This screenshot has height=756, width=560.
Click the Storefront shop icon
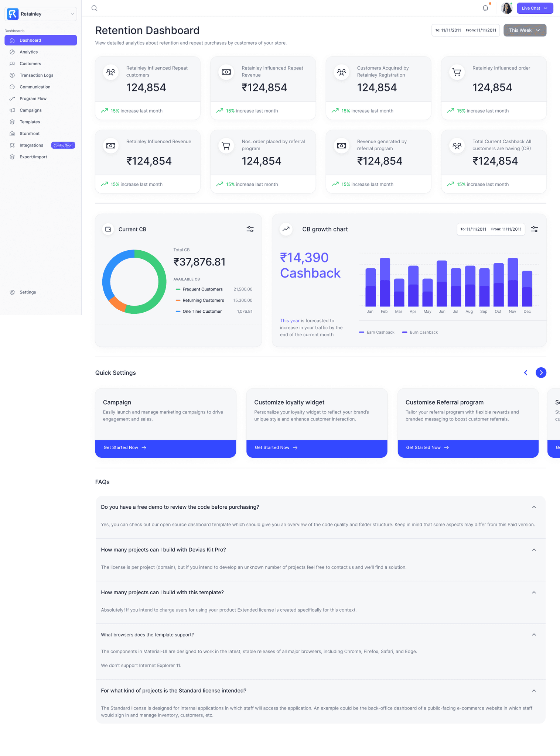pos(12,134)
